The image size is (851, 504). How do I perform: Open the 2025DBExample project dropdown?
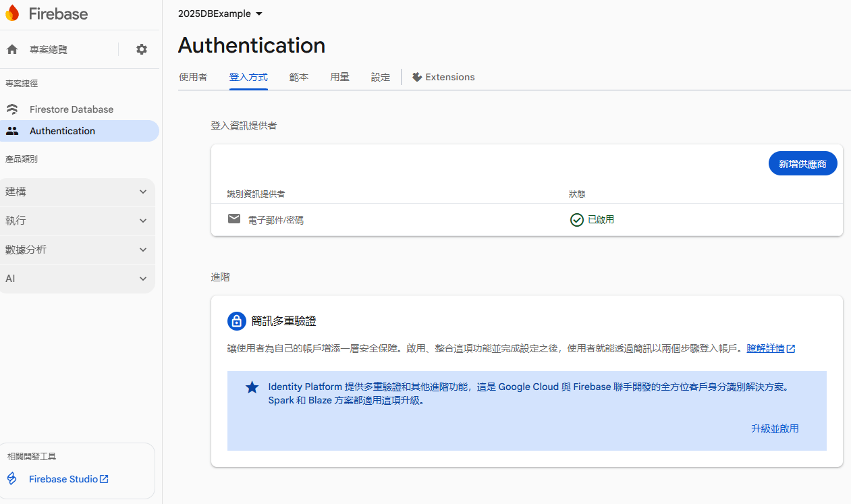[x=221, y=13]
